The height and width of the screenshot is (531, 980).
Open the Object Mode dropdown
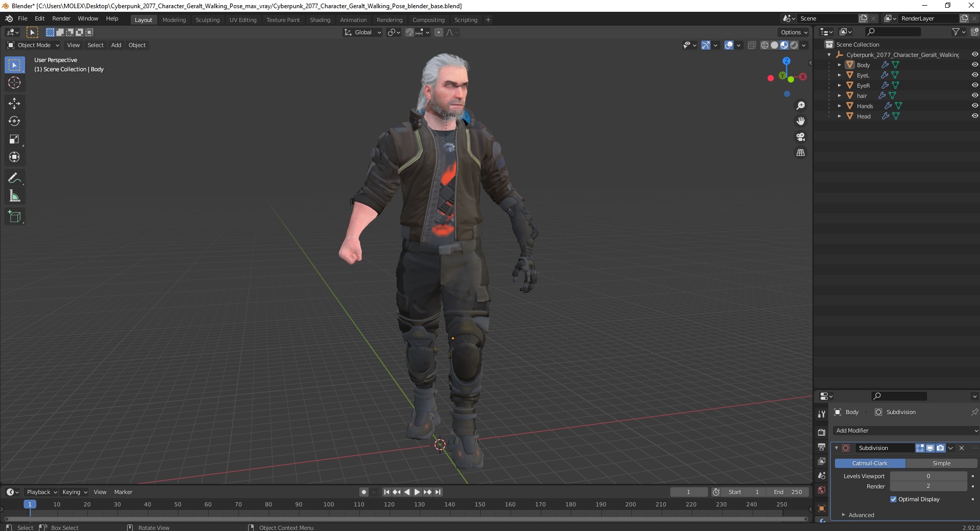[x=33, y=45]
